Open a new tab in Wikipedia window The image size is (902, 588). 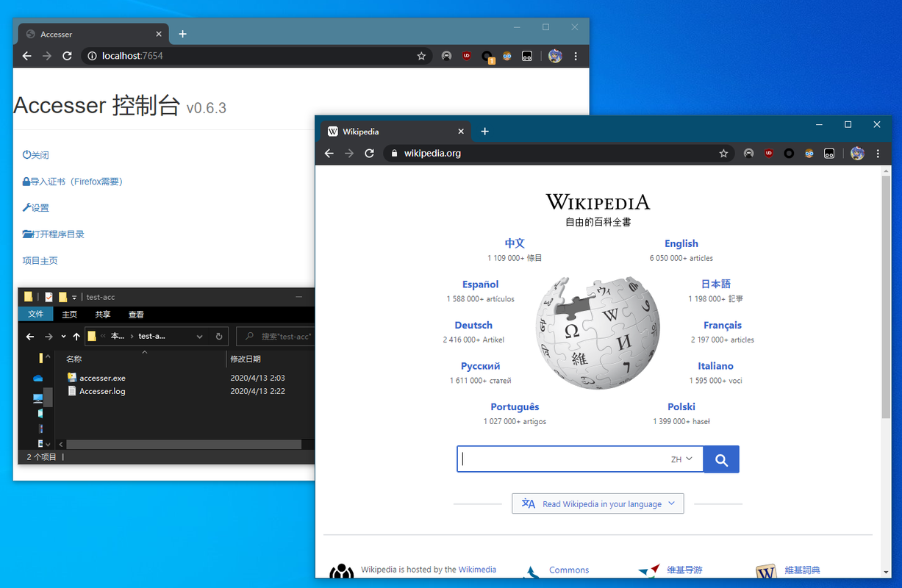484,132
